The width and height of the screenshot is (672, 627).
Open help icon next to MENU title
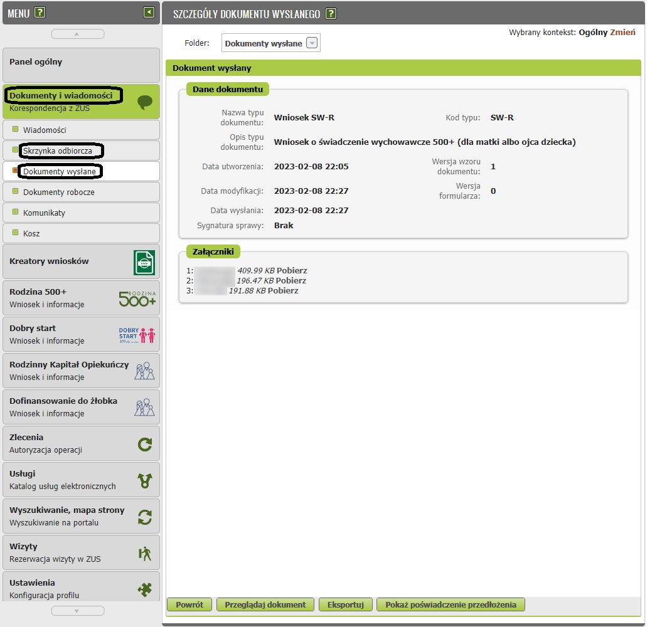40,13
